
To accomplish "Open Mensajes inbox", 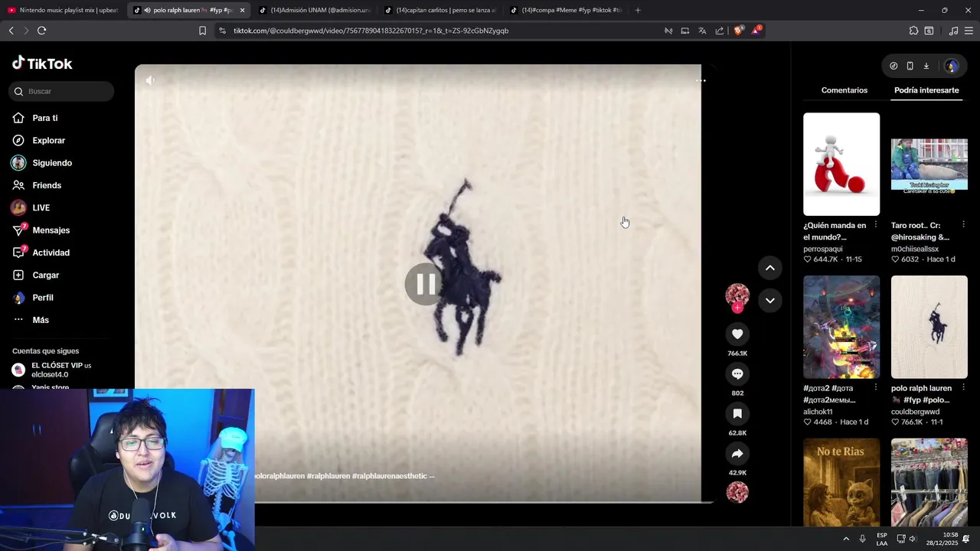I will point(51,230).
